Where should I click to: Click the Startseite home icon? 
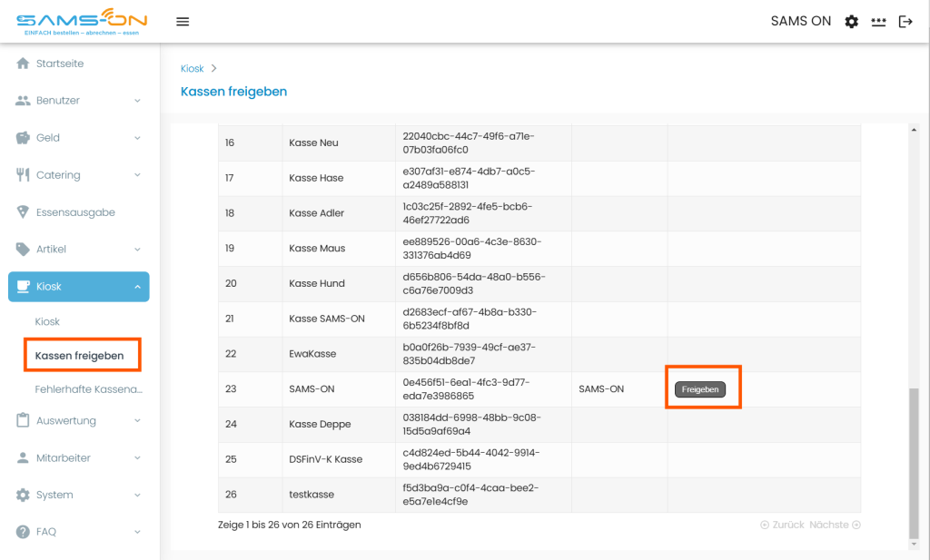(x=23, y=64)
